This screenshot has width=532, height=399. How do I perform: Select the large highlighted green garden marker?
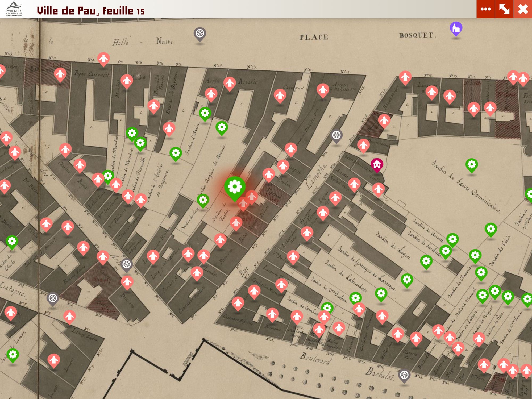coord(235,187)
